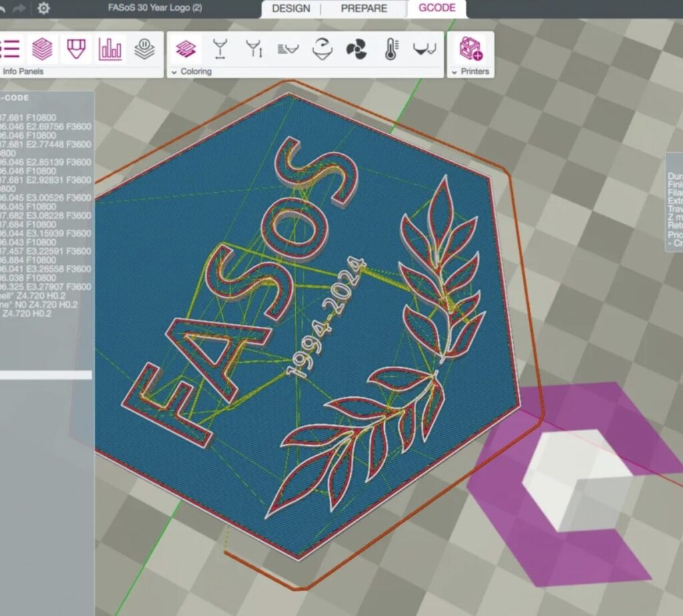The width and height of the screenshot is (683, 616).
Task: Expand the Info Panels label
Action: click(23, 71)
